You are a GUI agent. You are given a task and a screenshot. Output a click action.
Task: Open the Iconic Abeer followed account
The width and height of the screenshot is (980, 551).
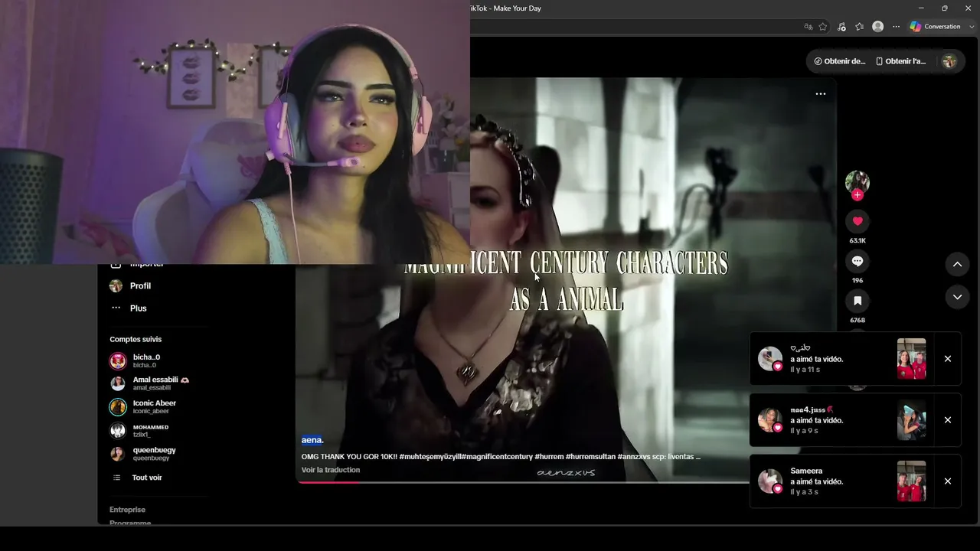click(142, 407)
